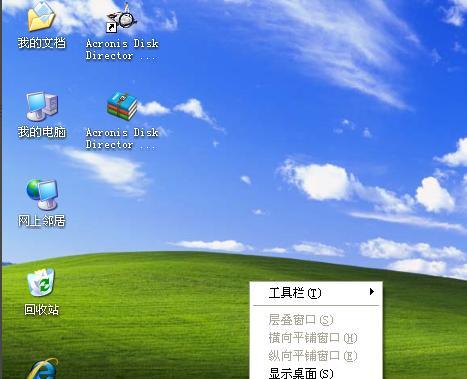Screen dimensions: 467x379
Task: Select the stacked-books Acronis Disk Director icon
Action: (122, 106)
